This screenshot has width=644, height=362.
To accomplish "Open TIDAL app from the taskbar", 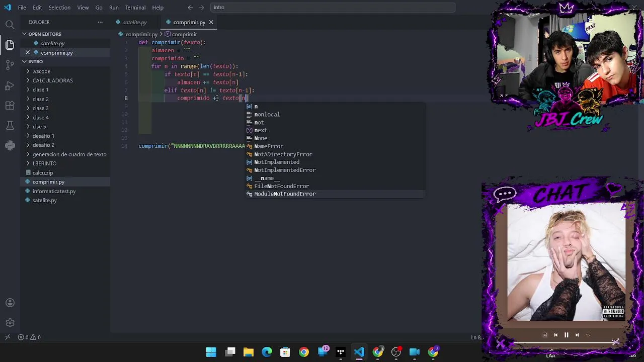I will tap(341, 352).
